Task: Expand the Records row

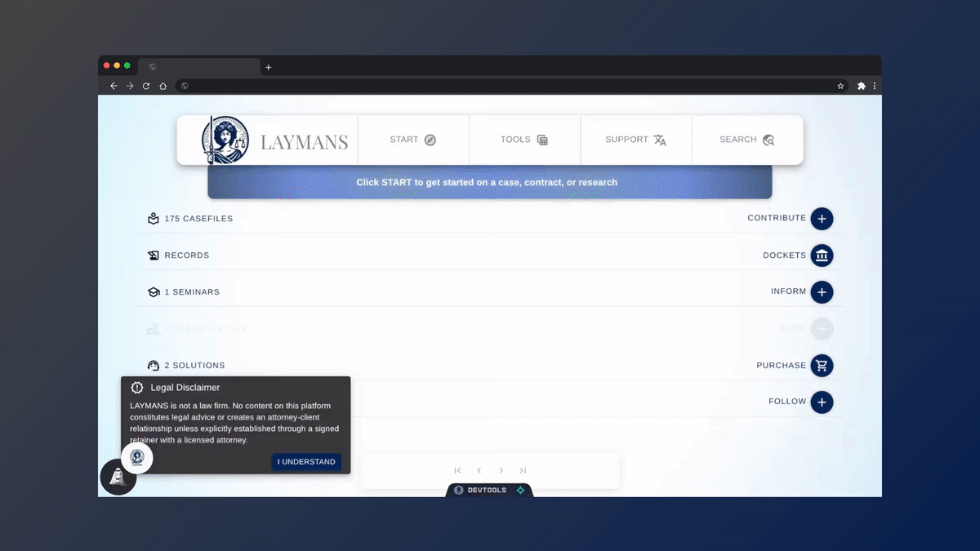Action: pyautogui.click(x=186, y=256)
